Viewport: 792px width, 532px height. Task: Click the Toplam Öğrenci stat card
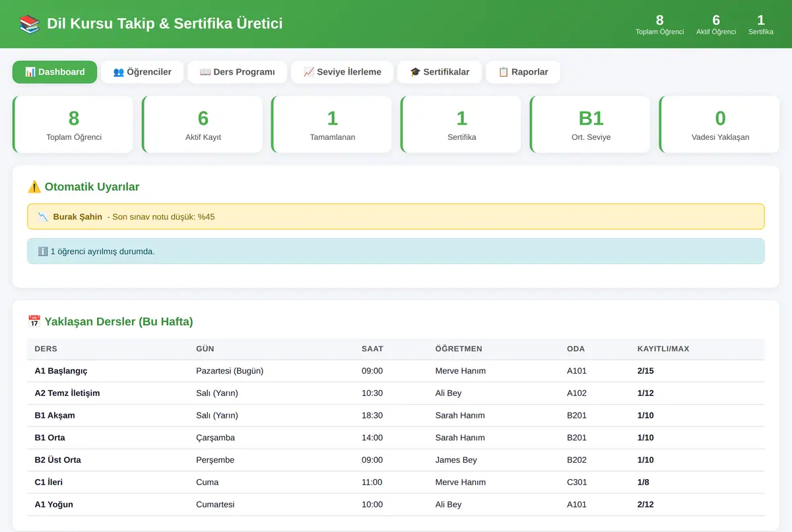(x=73, y=125)
